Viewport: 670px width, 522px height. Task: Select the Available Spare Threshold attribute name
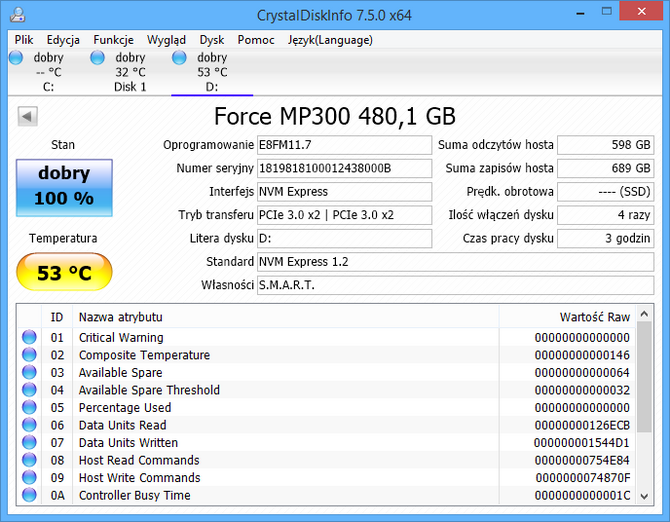[149, 390]
